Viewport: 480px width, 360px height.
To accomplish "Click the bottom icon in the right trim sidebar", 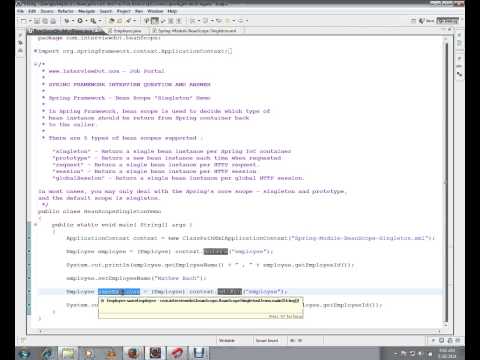I will [x=460, y=74].
